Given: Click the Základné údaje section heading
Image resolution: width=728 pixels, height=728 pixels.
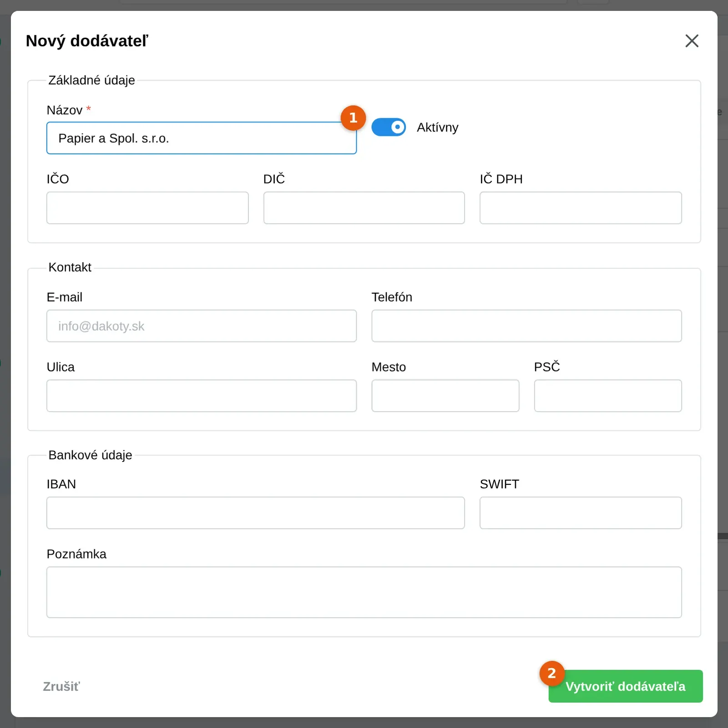Looking at the screenshot, I should click(91, 80).
